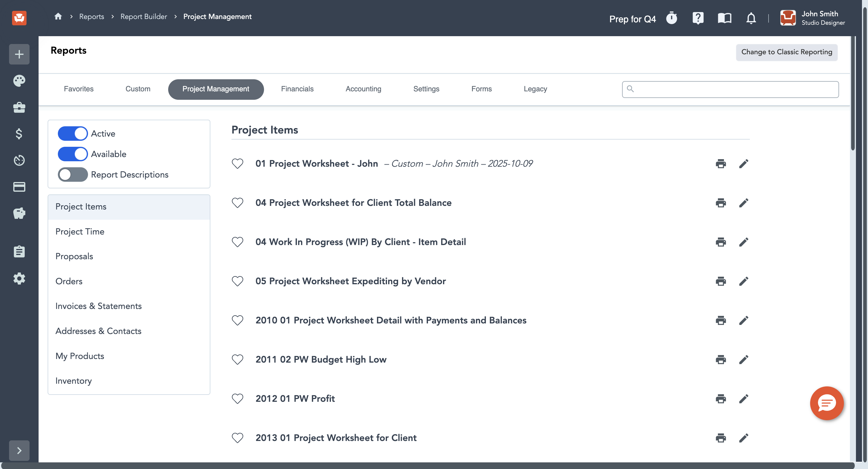This screenshot has height=469, width=868.
Task: Switch to the Accounting tab
Action: [x=363, y=89]
